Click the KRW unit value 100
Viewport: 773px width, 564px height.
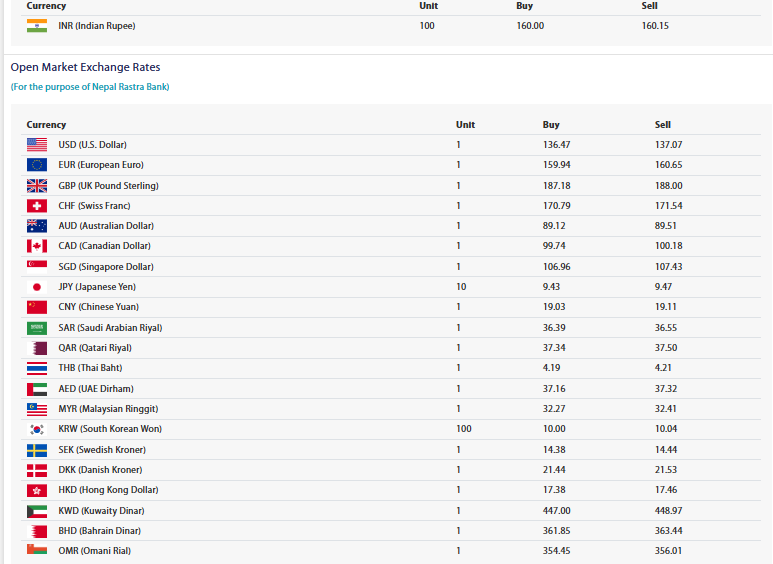(463, 429)
